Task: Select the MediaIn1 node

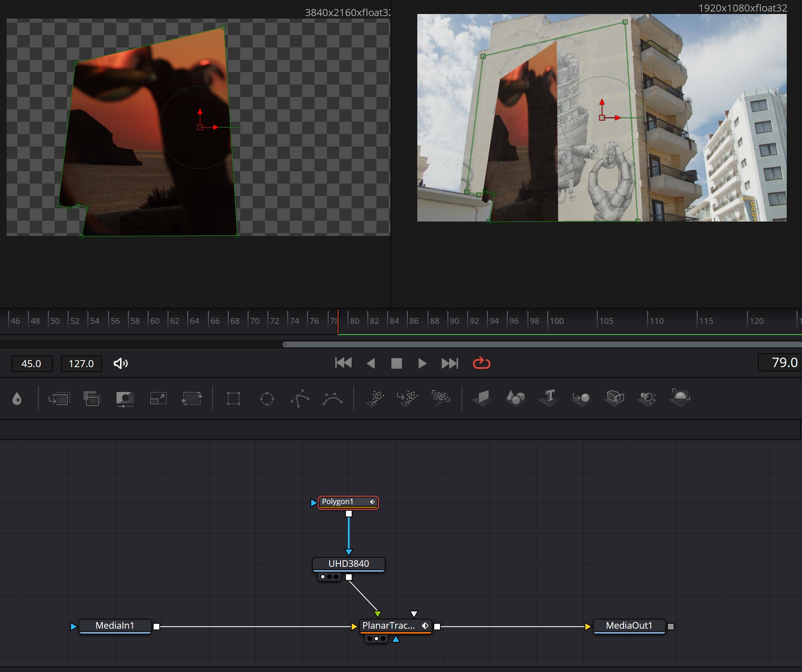Action: [115, 626]
